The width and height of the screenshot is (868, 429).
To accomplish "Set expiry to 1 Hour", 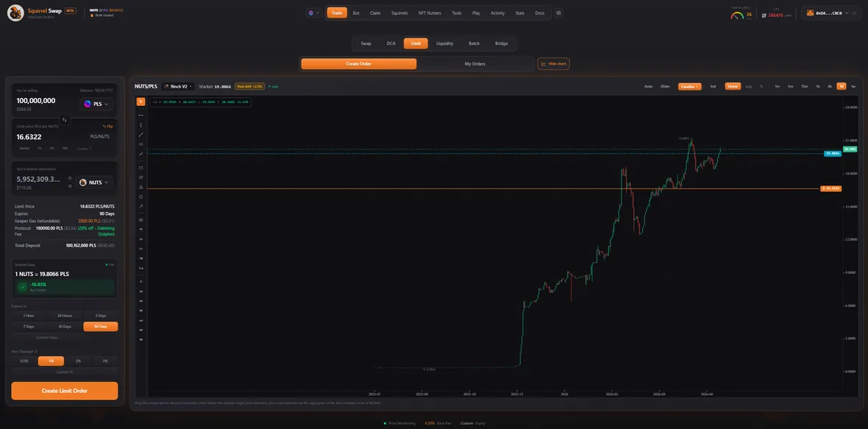I will click(x=29, y=316).
